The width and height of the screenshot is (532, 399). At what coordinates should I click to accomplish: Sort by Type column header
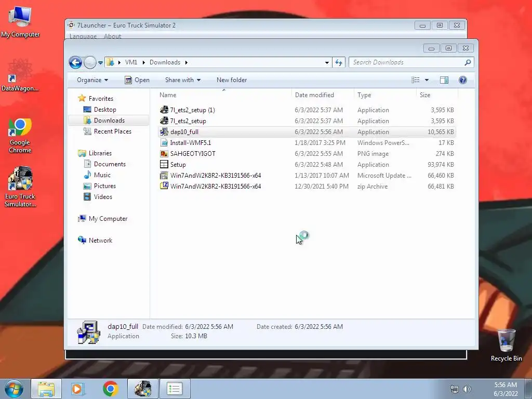(x=385, y=95)
